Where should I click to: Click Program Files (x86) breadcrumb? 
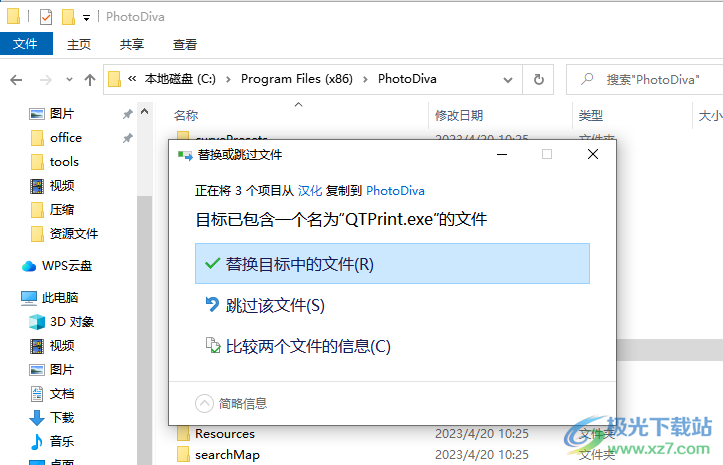point(296,79)
